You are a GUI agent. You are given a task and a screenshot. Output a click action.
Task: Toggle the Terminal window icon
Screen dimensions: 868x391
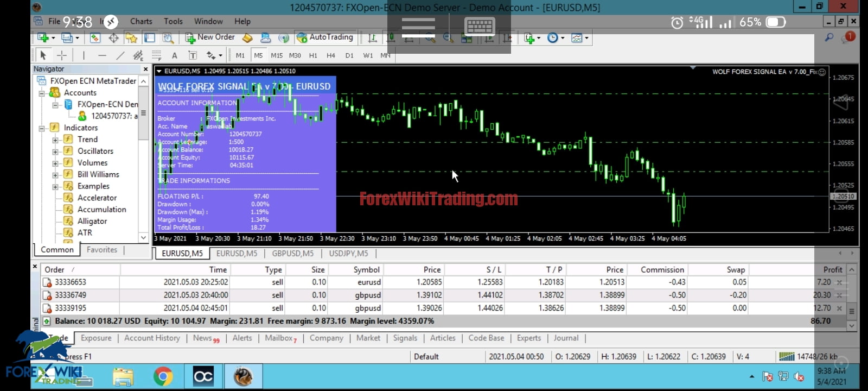tap(149, 37)
